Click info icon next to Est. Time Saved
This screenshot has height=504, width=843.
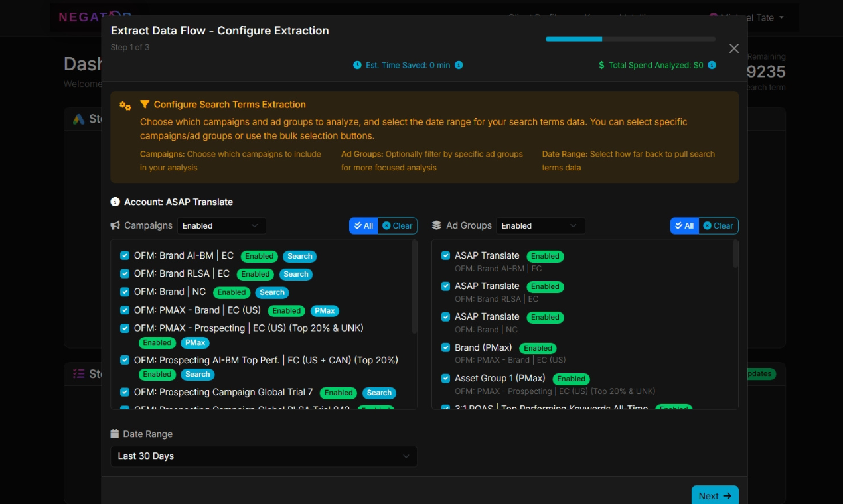pyautogui.click(x=459, y=65)
